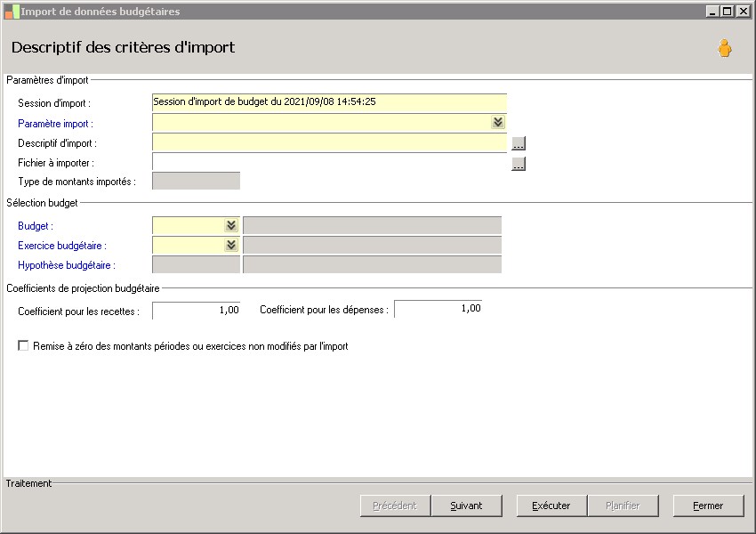Expand the Budget dropdown list
Image resolution: width=756 pixels, height=534 pixels.
[x=231, y=226]
